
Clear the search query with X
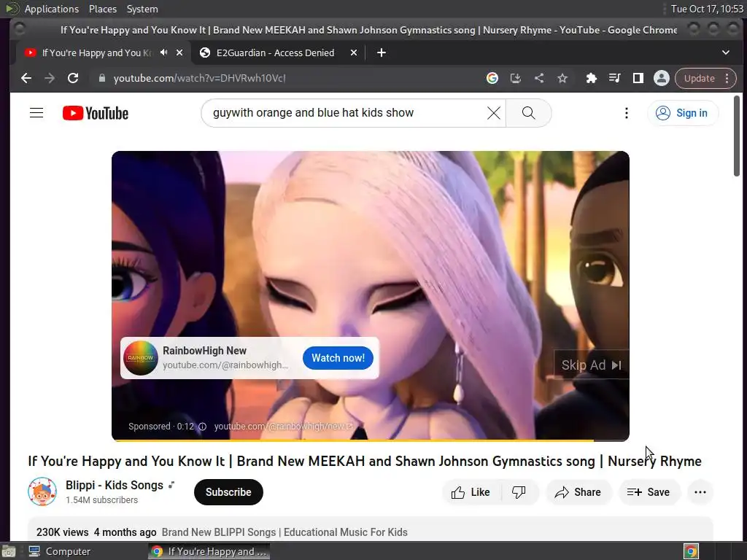click(x=494, y=113)
